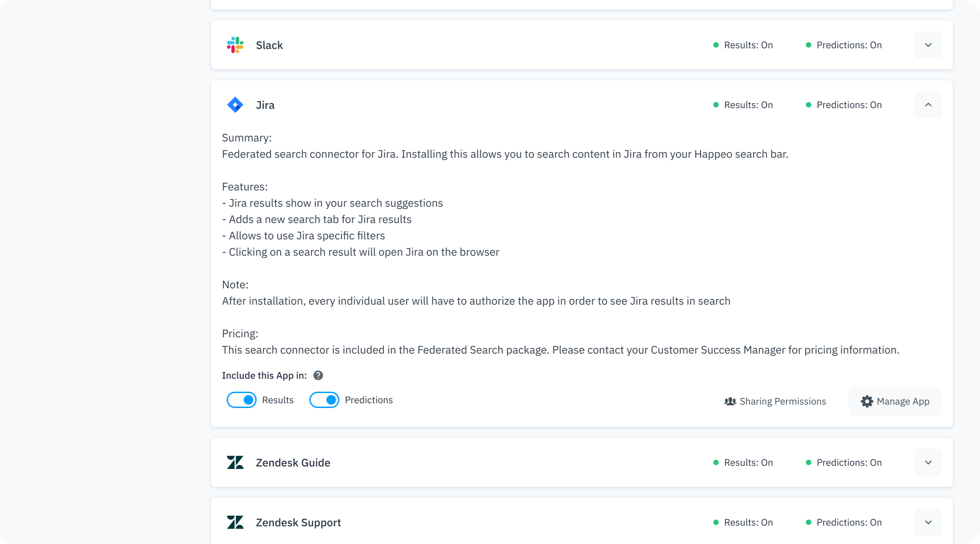The width and height of the screenshot is (980, 544).
Task: Click the help question mark icon
Action: pos(318,375)
